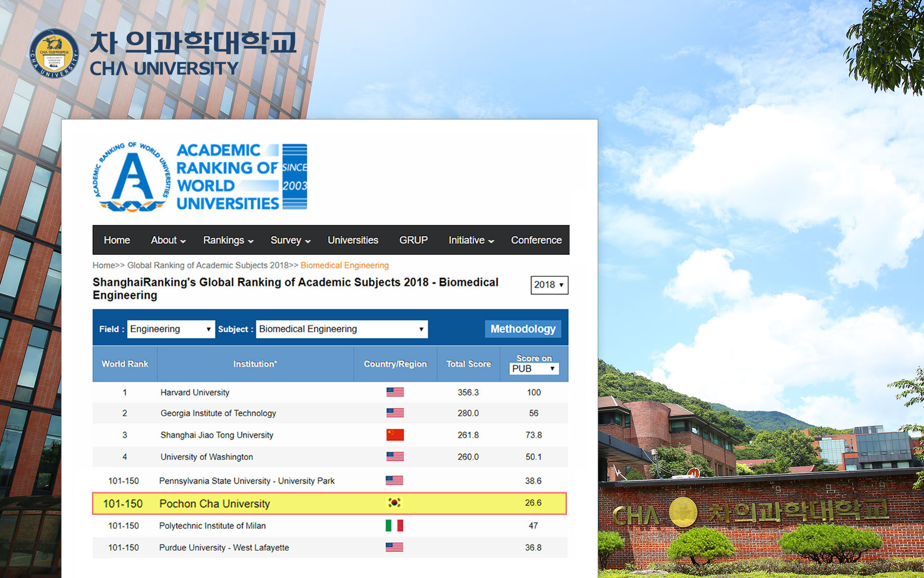Click the Institution column header
This screenshot has height=578, width=924.
pyautogui.click(x=255, y=364)
